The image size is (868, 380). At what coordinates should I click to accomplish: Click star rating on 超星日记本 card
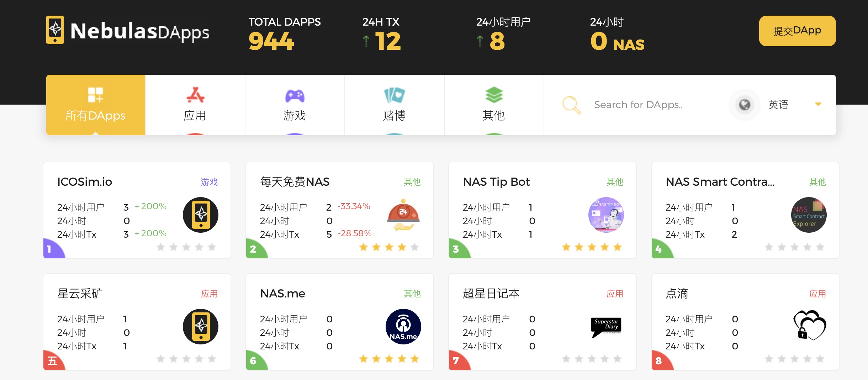click(592, 359)
